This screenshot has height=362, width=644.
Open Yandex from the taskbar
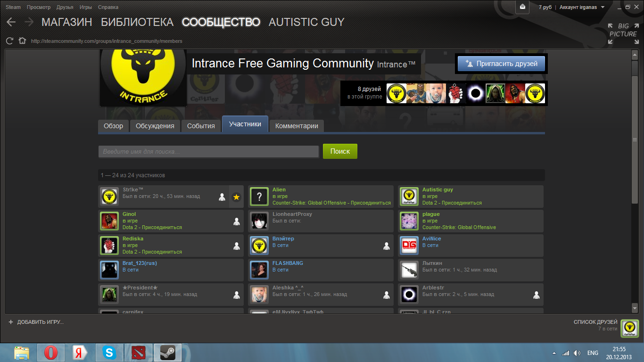tap(80, 353)
